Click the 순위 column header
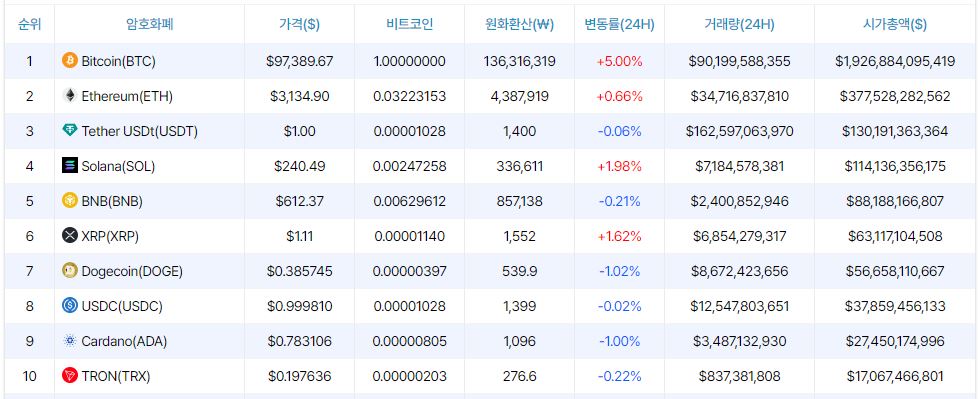Viewport: 980px width, 399px height. tap(29, 24)
